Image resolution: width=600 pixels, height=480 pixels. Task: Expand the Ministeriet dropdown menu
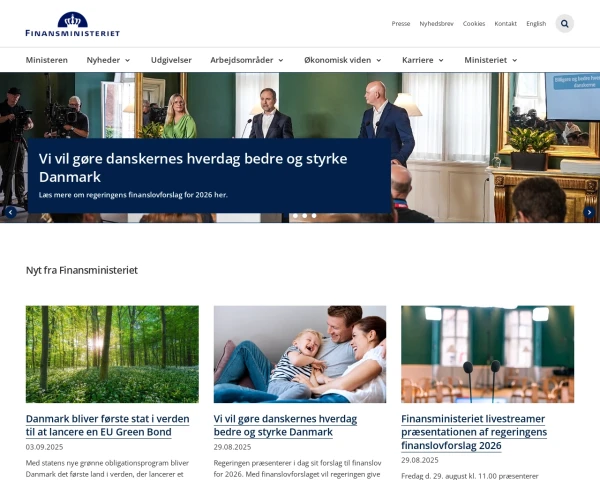[x=491, y=60]
